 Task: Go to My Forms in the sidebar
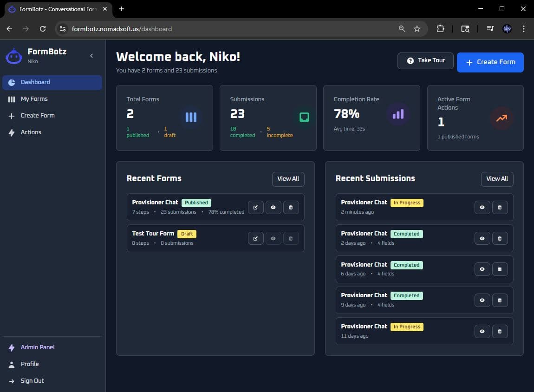pos(34,99)
